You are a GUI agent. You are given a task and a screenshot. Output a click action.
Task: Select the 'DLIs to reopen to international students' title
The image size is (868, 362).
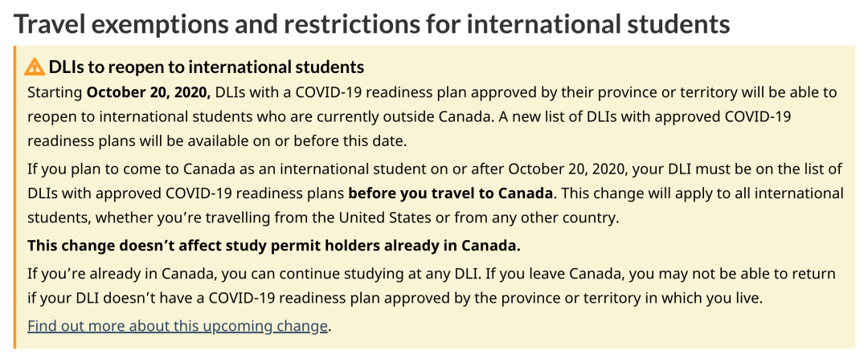tap(207, 67)
